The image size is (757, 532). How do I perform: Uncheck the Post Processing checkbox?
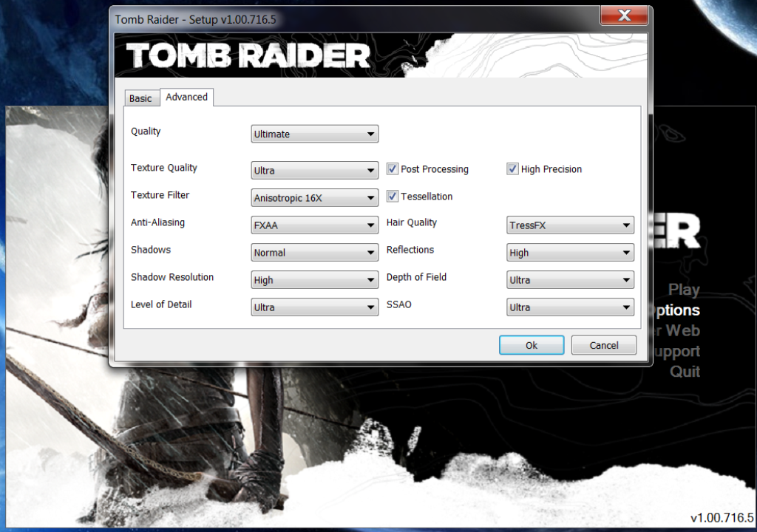point(393,169)
